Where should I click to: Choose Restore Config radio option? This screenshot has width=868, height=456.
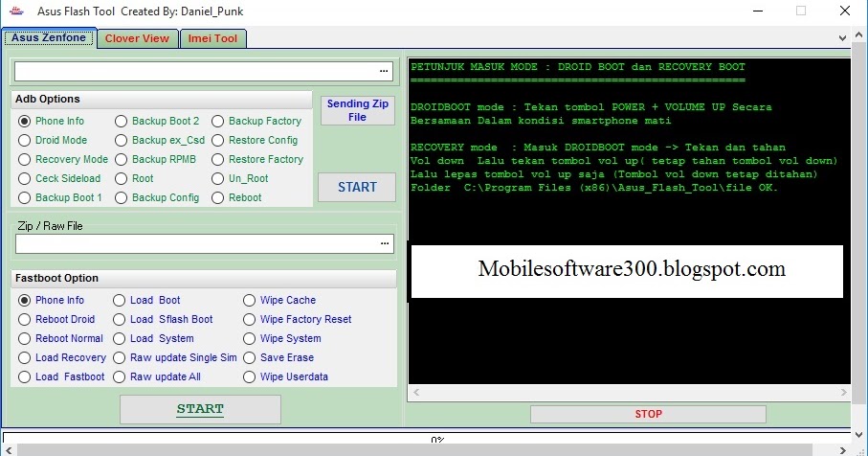[x=255, y=140]
